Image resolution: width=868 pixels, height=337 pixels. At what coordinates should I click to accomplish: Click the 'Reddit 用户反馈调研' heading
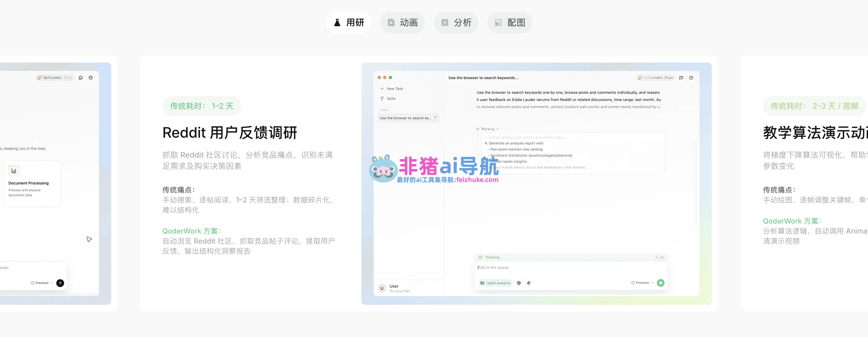point(230,133)
